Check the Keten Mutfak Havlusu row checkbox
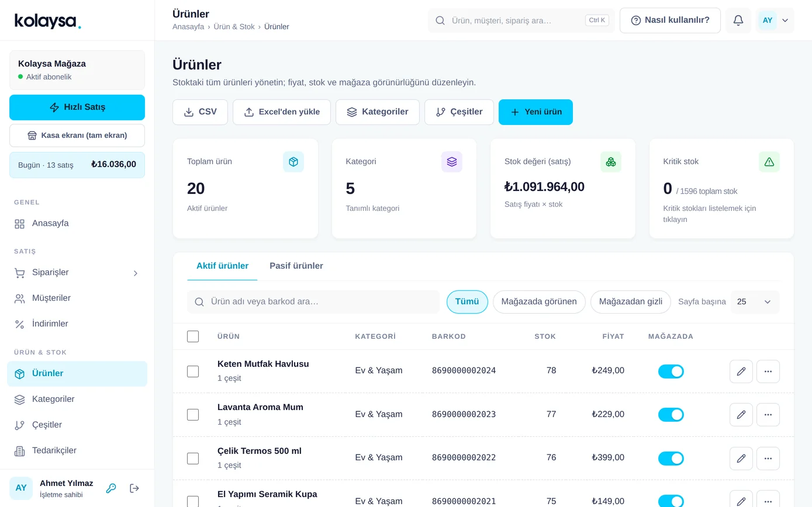The width and height of the screenshot is (812, 507). (193, 371)
